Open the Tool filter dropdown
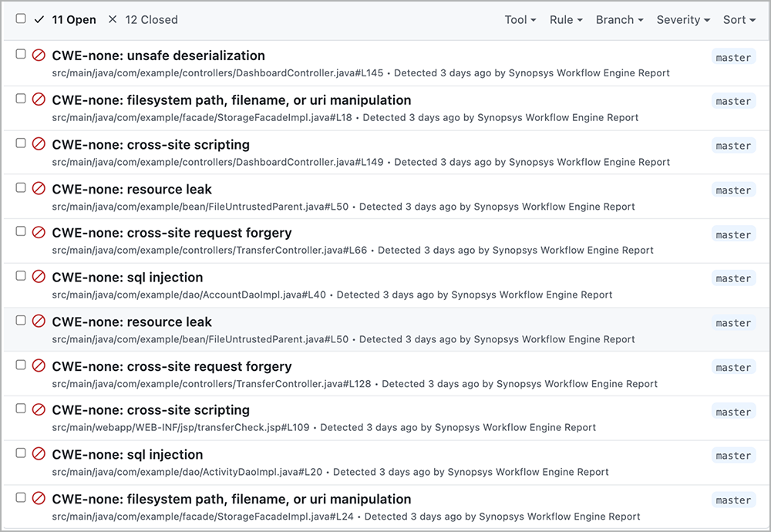This screenshot has height=532, width=771. [520, 20]
